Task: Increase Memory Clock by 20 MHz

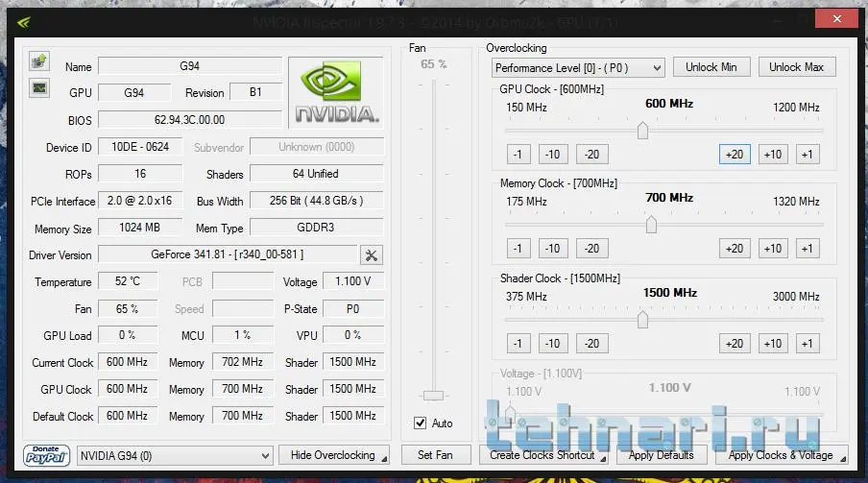Action: click(x=735, y=249)
